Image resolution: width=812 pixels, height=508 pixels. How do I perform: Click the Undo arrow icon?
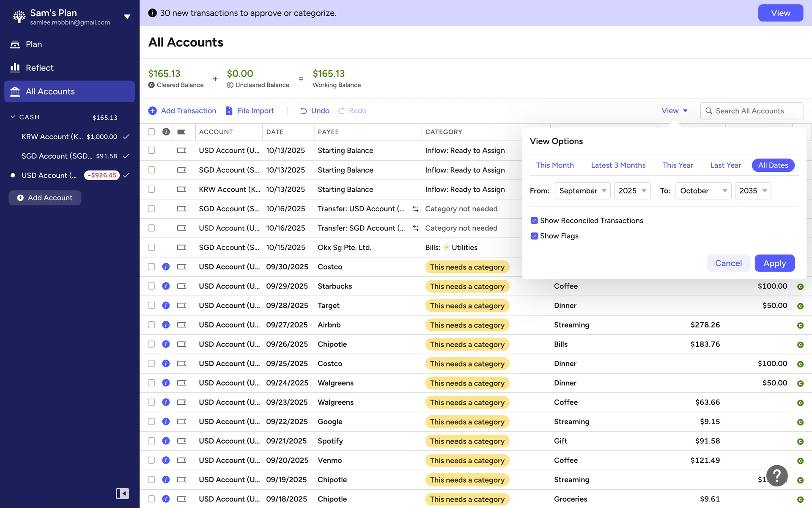[x=303, y=110]
